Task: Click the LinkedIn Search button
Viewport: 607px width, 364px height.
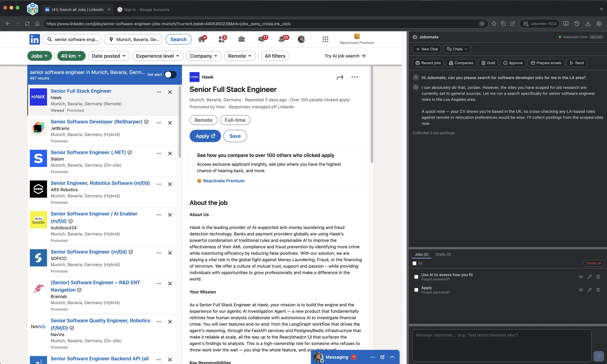Action: (179, 39)
